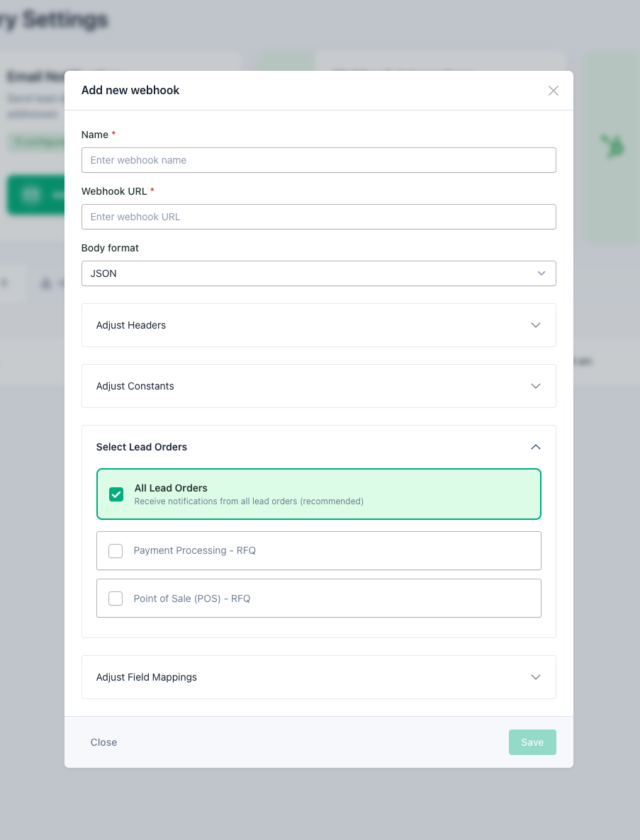Click the Adjust Constants chevron icon

536,386
